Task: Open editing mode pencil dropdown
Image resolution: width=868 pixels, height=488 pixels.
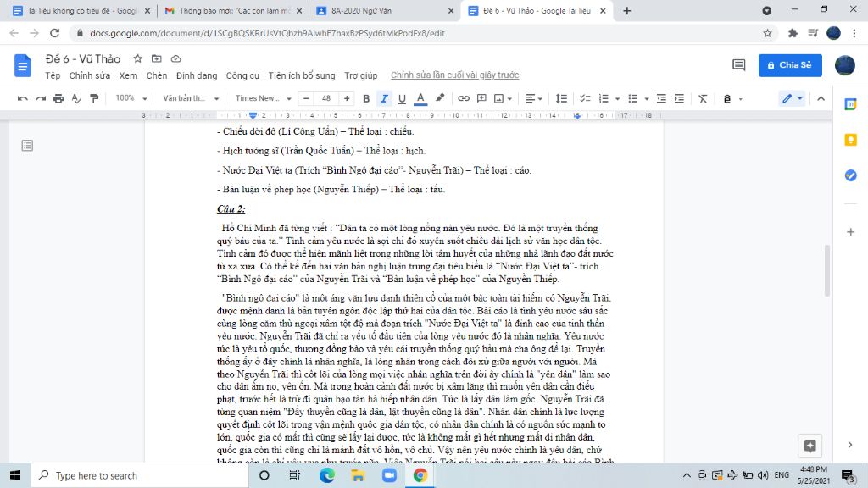Action: tap(793, 98)
